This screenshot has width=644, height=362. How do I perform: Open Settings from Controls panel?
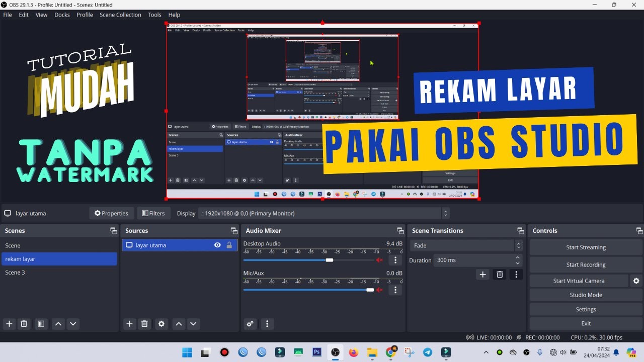(x=586, y=309)
